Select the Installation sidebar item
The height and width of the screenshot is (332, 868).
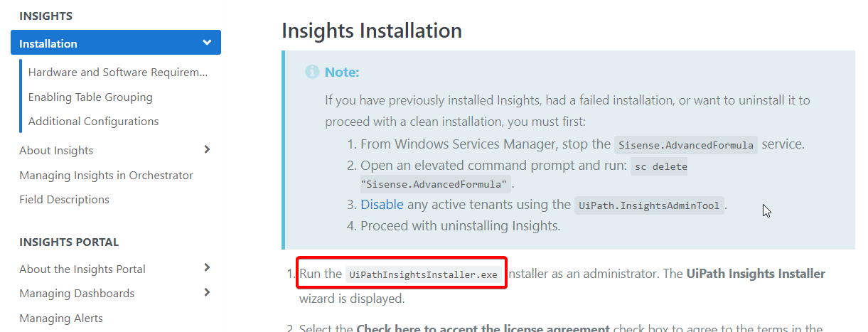[x=48, y=43]
